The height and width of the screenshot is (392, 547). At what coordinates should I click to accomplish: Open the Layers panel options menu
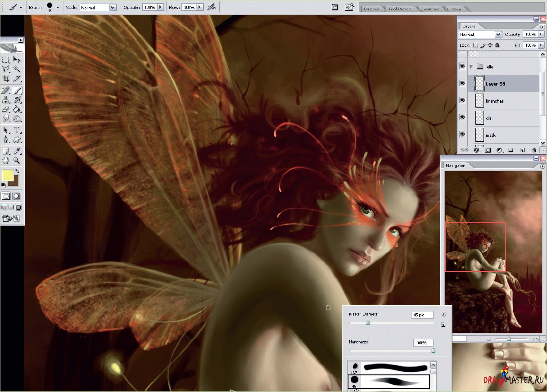point(542,27)
